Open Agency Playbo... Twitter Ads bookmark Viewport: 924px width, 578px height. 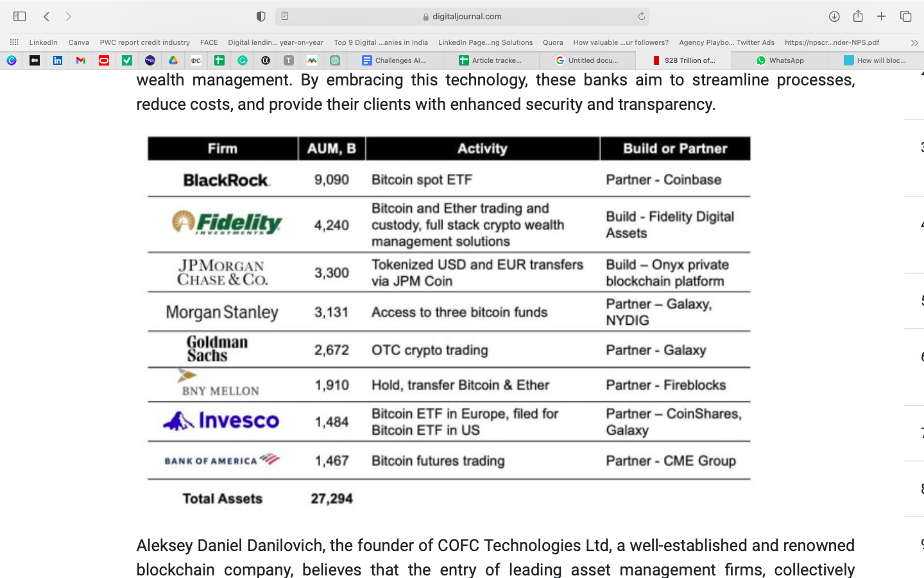(x=727, y=42)
